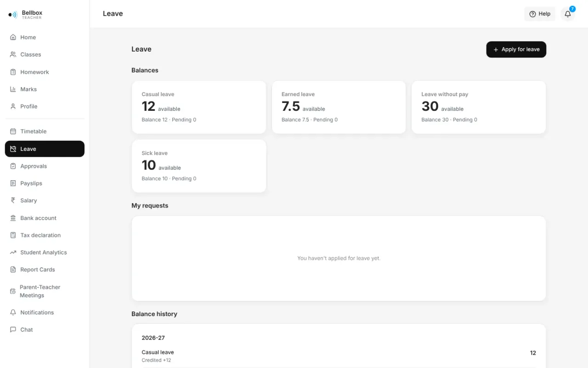588x368 pixels.
Task: Click the Timetable calendar icon
Action: click(x=13, y=131)
